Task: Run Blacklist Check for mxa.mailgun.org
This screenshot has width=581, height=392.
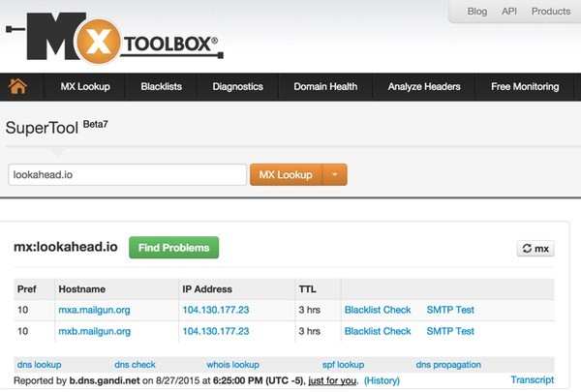Action: [x=378, y=310]
